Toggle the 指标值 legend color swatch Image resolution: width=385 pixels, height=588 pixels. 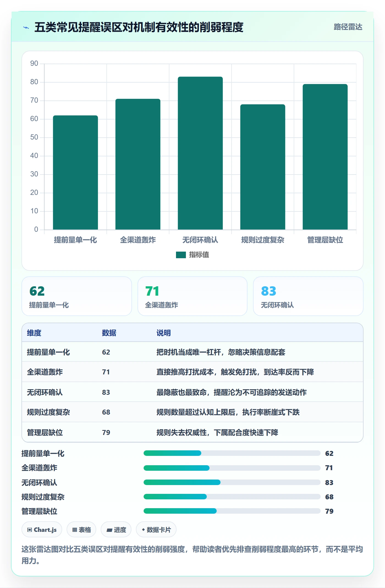[181, 255]
